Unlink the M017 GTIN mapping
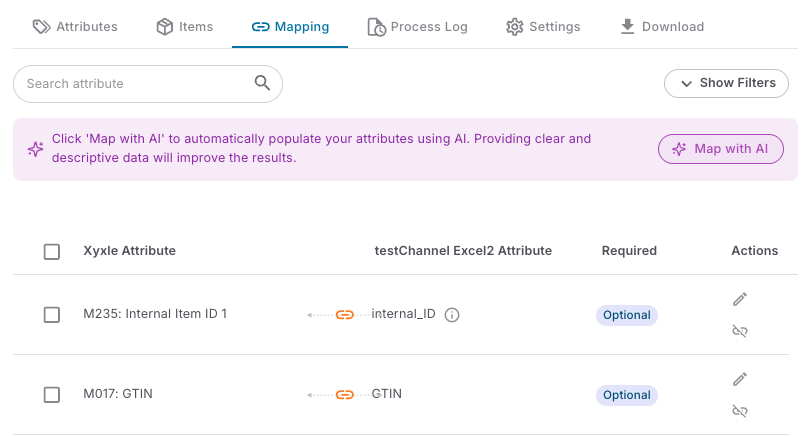This screenshot has width=807, height=436. (740, 411)
